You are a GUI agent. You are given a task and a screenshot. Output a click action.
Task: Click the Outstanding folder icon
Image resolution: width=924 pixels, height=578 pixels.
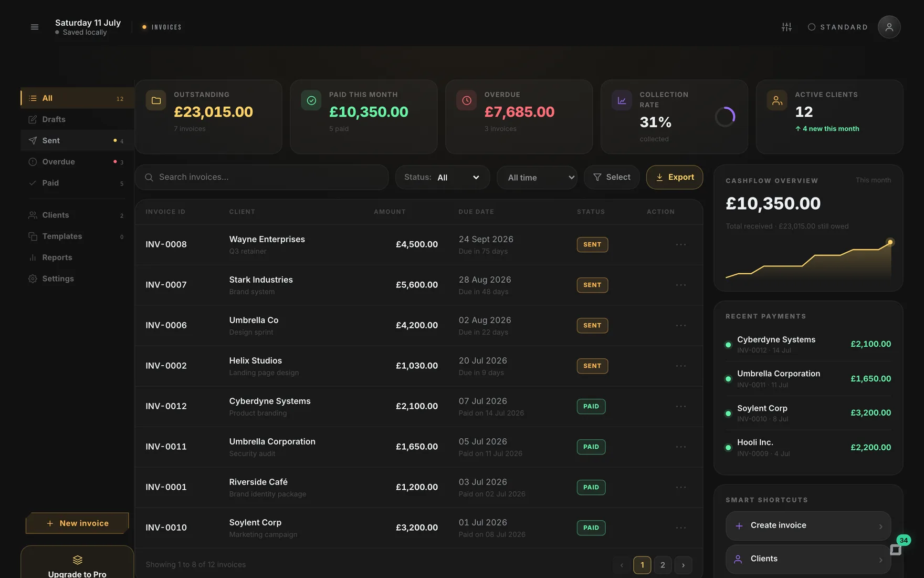tap(156, 100)
